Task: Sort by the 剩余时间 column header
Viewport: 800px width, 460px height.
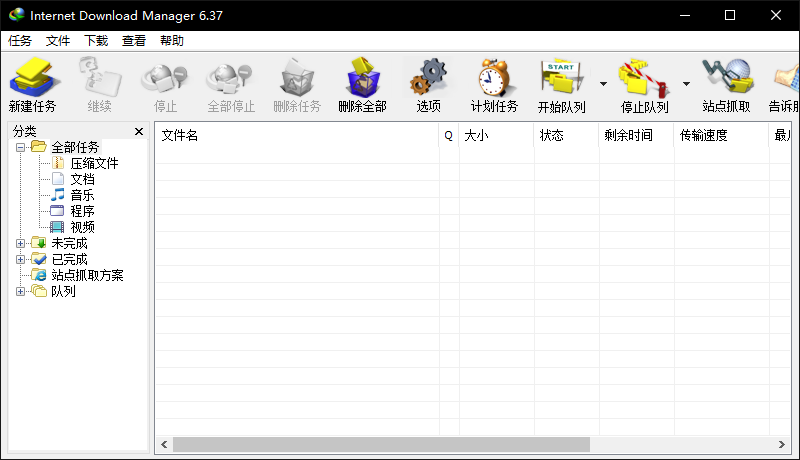Action: (x=636, y=135)
